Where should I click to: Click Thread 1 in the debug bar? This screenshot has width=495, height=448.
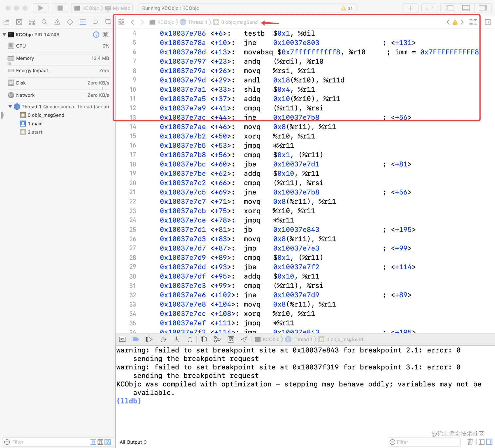click(x=299, y=339)
